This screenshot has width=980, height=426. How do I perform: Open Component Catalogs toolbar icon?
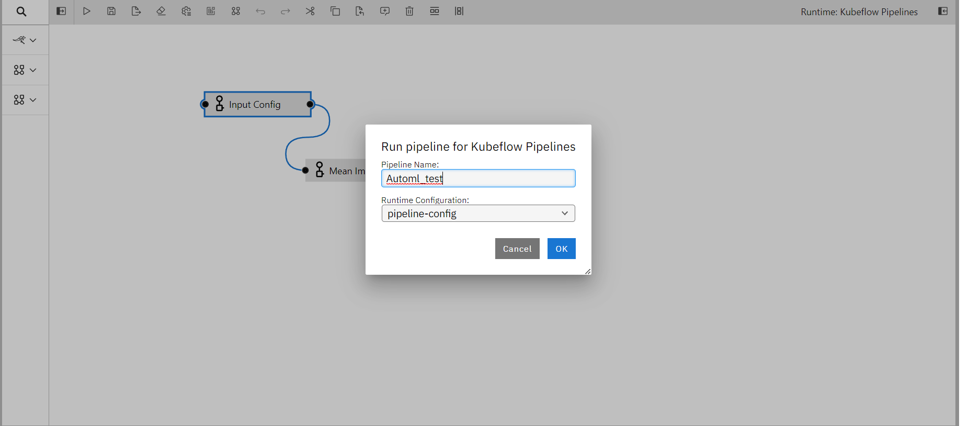click(236, 11)
